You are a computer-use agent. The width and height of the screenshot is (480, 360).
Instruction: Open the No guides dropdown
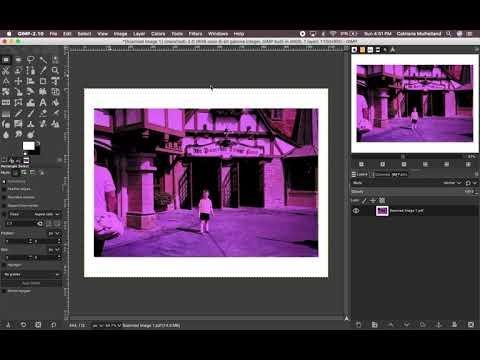31,274
